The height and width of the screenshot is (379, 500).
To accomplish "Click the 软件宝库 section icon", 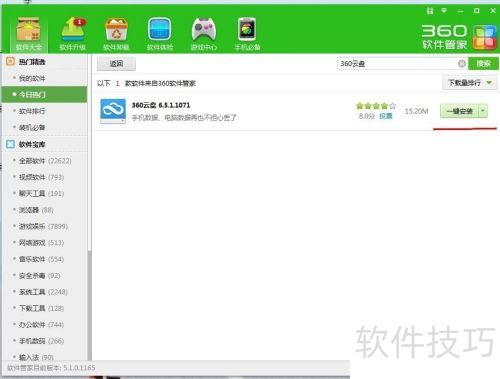I will pyautogui.click(x=11, y=144).
